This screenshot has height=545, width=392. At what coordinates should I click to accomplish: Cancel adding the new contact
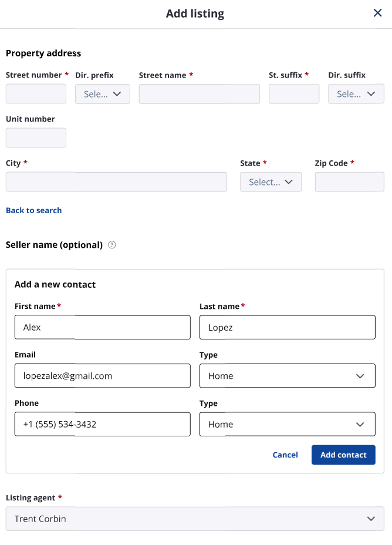[285, 455]
